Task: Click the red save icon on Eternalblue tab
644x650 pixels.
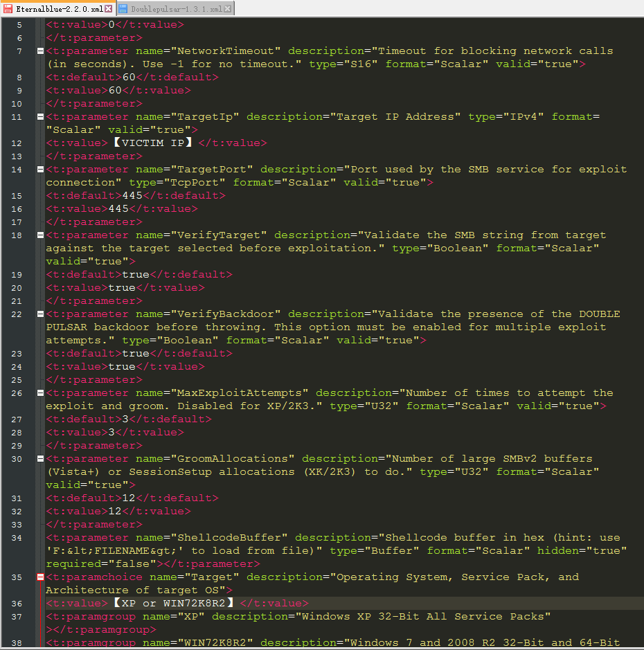Action: [x=8, y=9]
